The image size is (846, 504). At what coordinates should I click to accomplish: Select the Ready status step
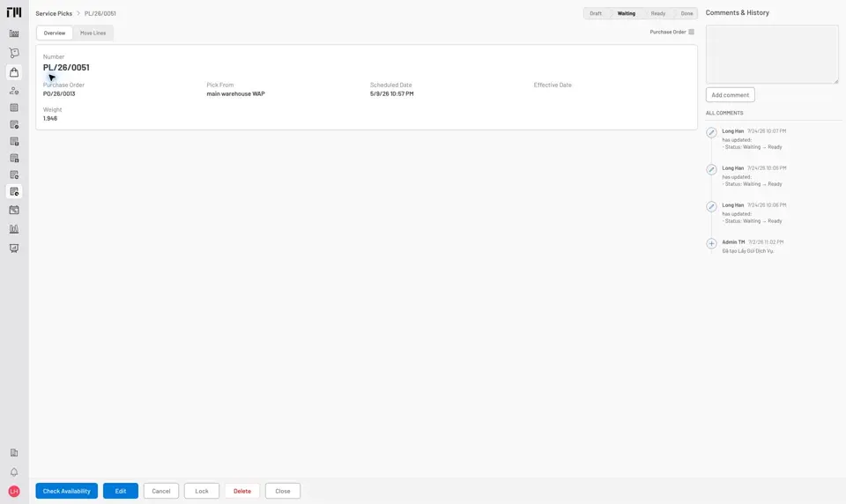657,13
